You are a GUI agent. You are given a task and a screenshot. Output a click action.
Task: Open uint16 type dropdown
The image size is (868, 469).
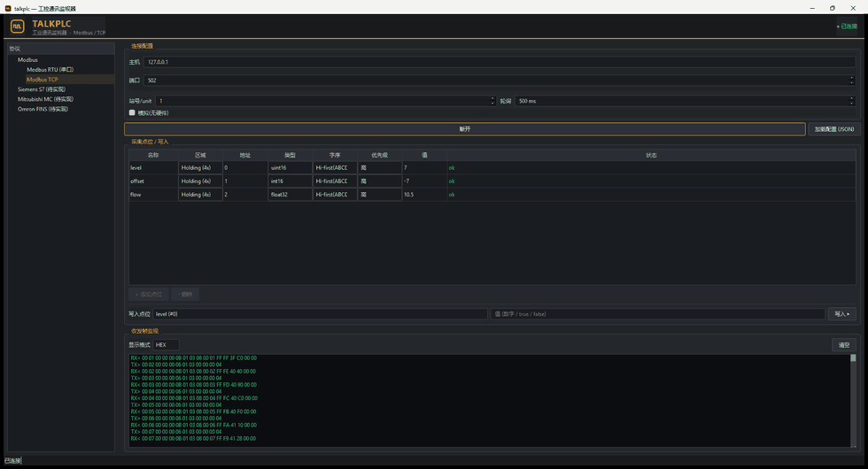pos(291,167)
